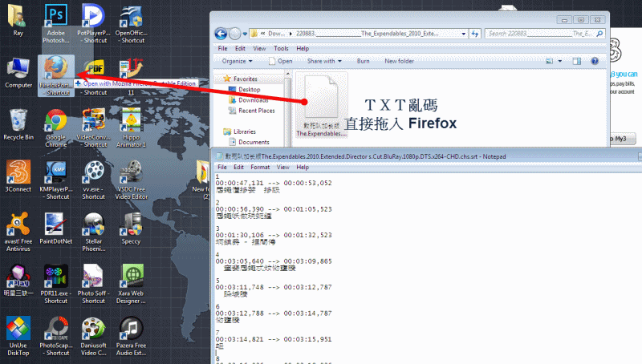Open Explorer Edit menu
This screenshot has width=642, height=364.
(x=240, y=48)
